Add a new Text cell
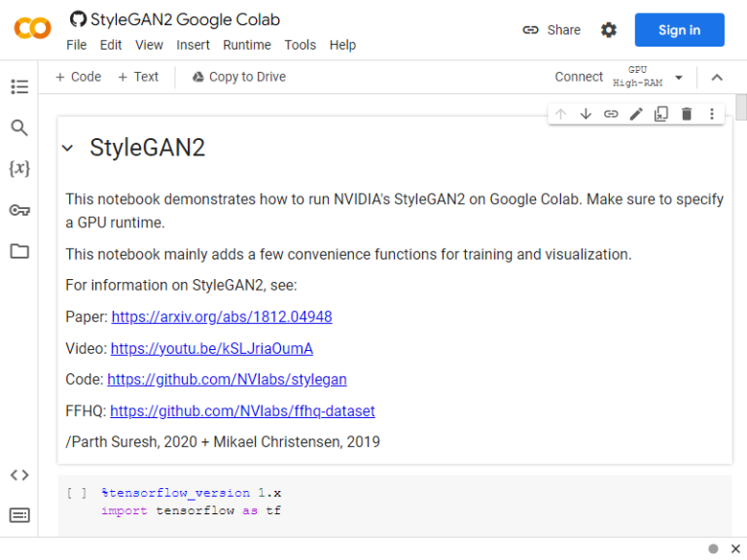Screen dimensions: 747x560 [138, 77]
